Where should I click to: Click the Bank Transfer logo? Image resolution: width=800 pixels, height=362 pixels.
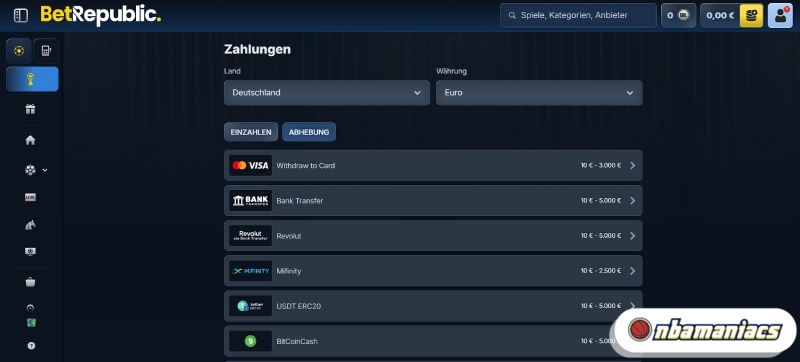(x=251, y=200)
